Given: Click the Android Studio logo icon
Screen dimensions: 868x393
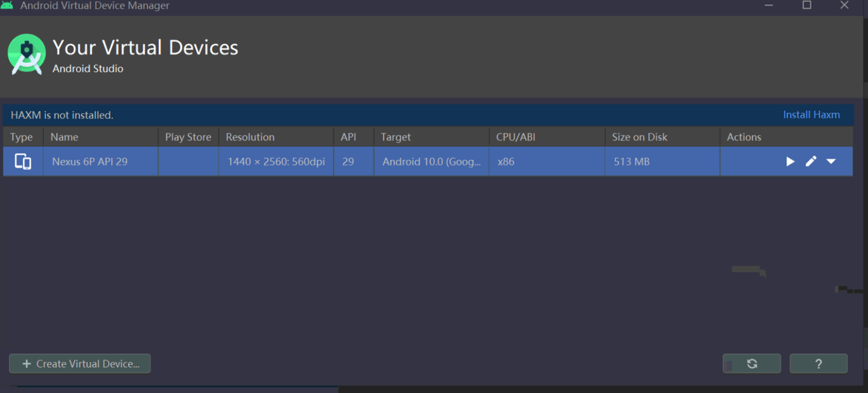Looking at the screenshot, I should pyautogui.click(x=26, y=54).
